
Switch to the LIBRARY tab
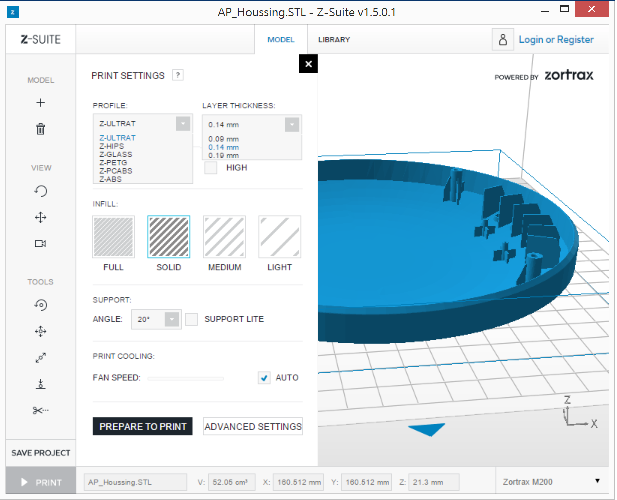click(334, 40)
